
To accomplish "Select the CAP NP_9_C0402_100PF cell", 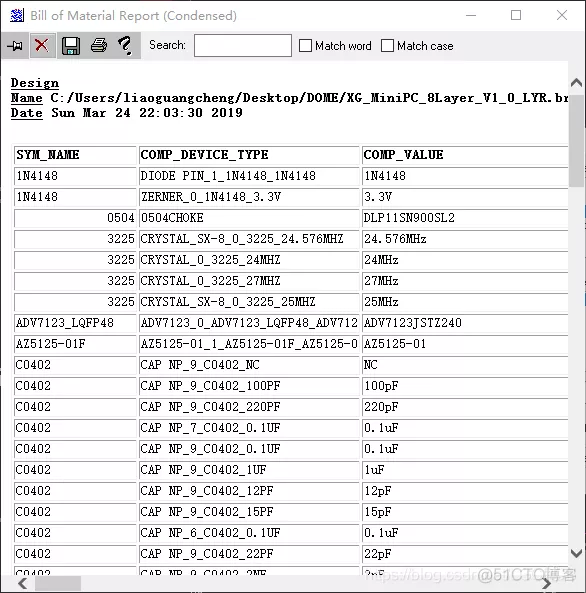I will (249, 386).
